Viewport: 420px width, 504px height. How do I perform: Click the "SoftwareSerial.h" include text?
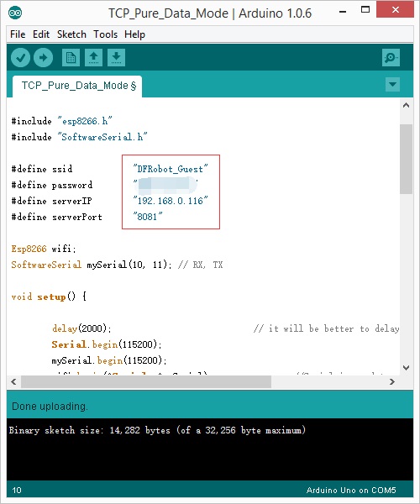click(102, 137)
